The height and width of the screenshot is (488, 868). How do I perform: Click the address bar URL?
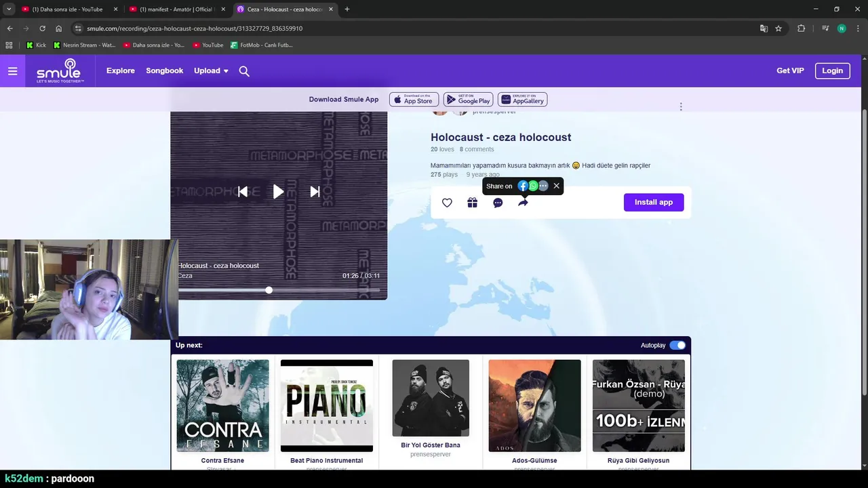click(x=195, y=28)
